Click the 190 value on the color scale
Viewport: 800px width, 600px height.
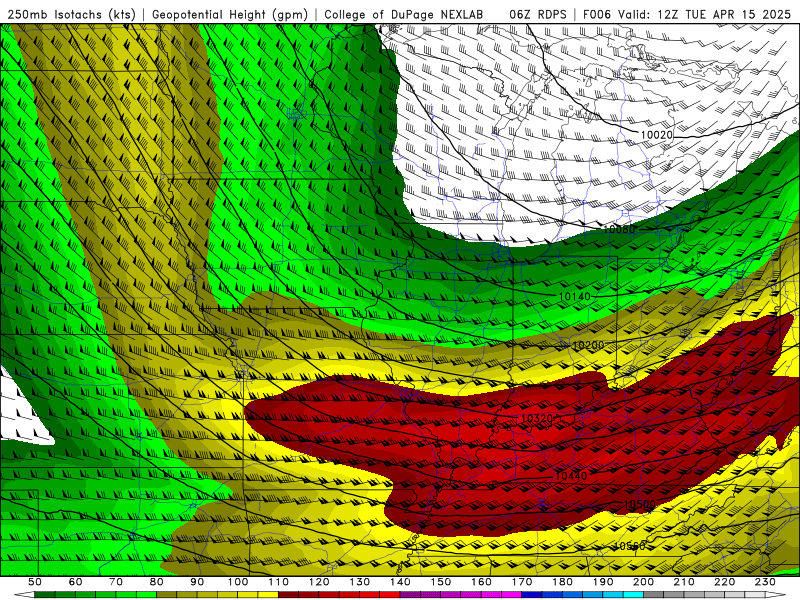pos(603,582)
